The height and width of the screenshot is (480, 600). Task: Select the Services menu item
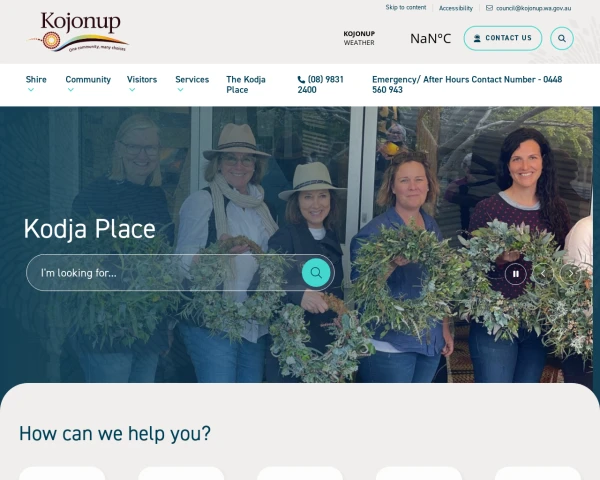(192, 80)
